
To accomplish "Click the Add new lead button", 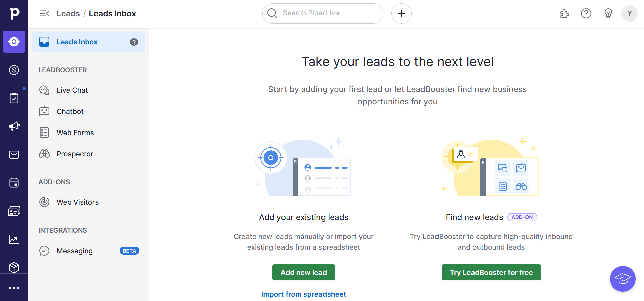I will [303, 272].
